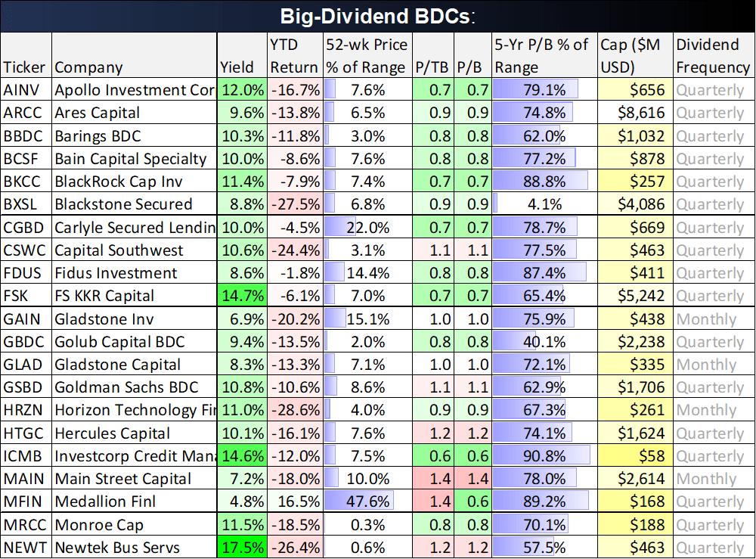Image resolution: width=756 pixels, height=559 pixels.
Task: Click the CGBD ticker cell
Action: (x=26, y=227)
